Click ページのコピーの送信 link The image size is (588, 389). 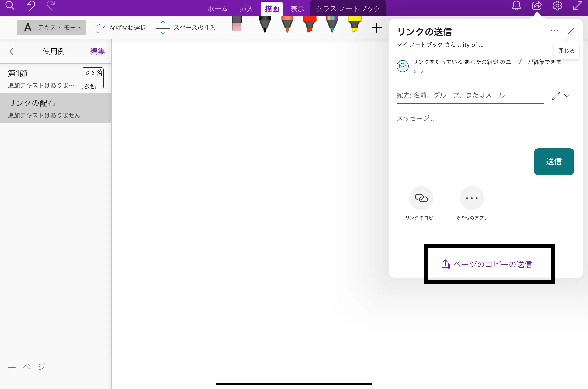[487, 264]
